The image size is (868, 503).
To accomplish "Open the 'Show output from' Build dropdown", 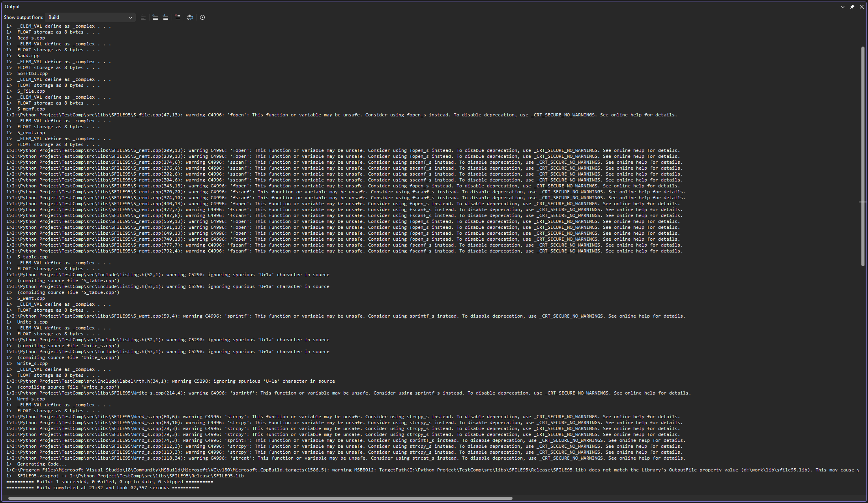I will click(90, 17).
